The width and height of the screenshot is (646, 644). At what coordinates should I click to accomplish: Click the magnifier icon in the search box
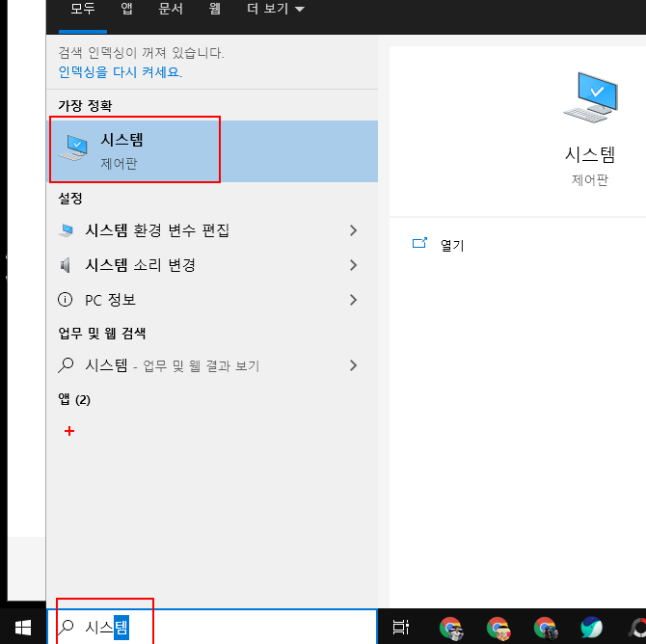click(66, 628)
